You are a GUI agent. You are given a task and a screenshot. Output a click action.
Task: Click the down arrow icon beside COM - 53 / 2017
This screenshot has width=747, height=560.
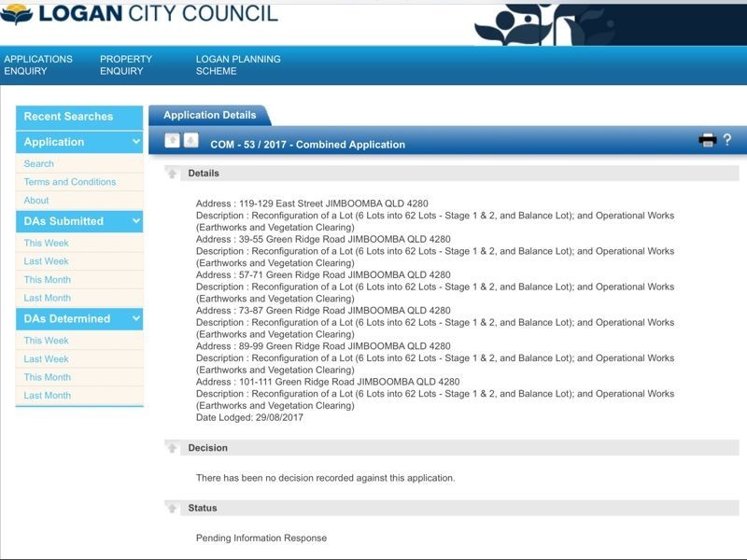click(x=190, y=141)
